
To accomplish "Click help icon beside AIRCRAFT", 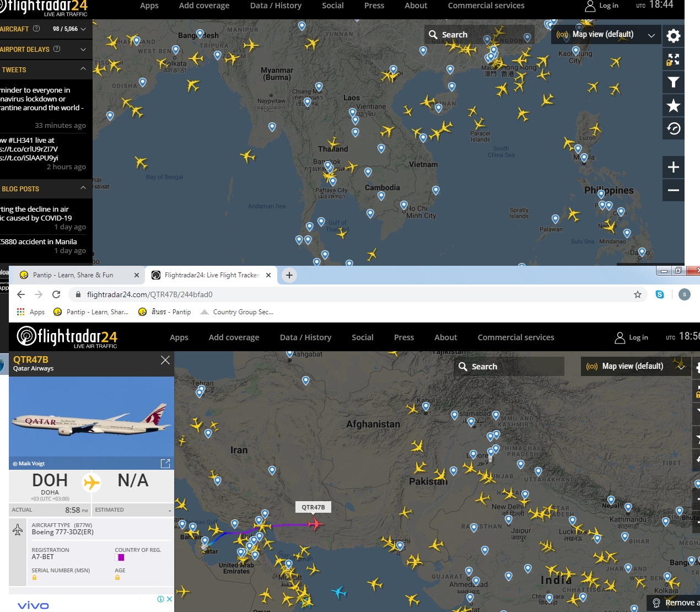I will pos(36,29).
